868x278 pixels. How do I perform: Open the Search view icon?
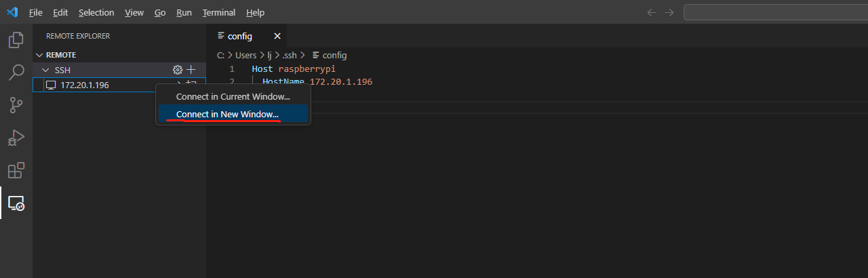[x=16, y=73]
